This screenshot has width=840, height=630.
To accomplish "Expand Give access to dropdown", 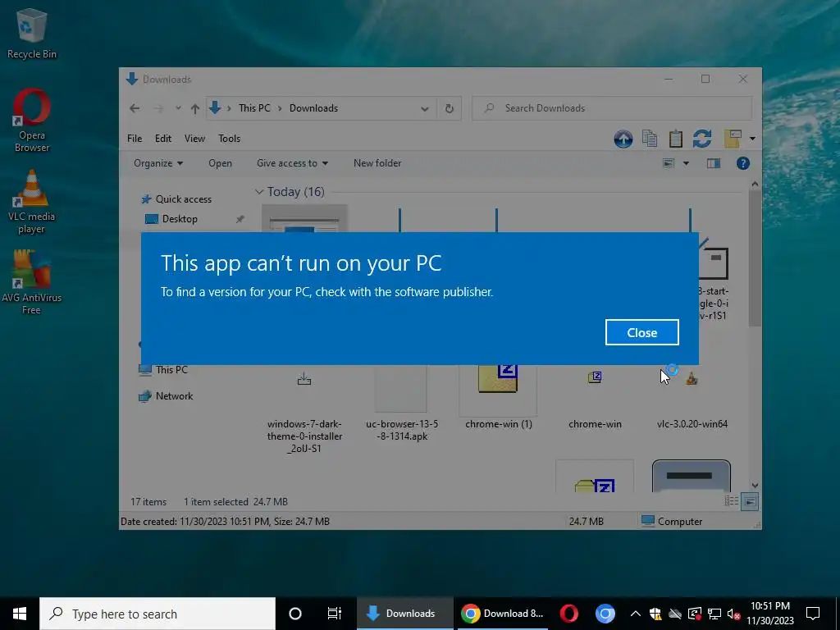I will click(x=292, y=163).
